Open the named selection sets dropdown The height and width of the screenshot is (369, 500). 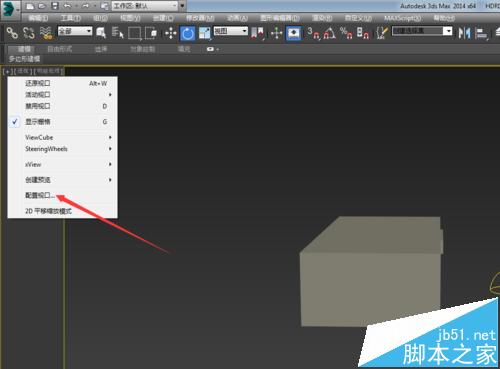[x=422, y=31]
